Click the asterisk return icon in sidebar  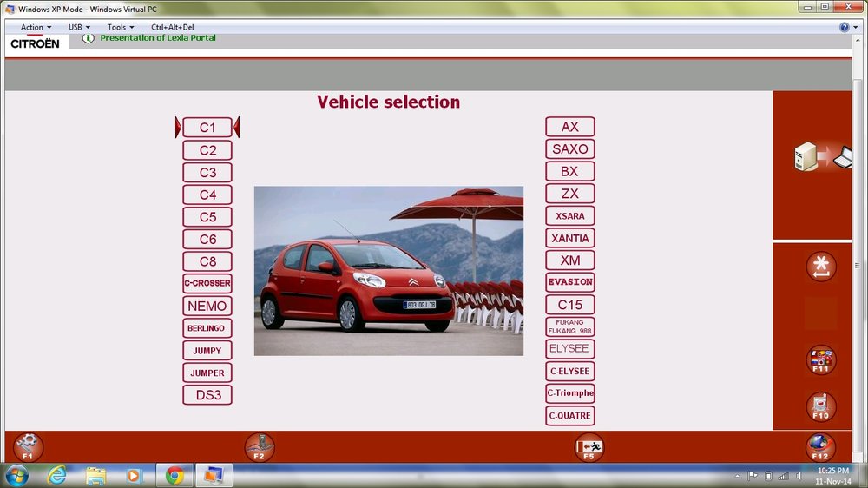821,267
